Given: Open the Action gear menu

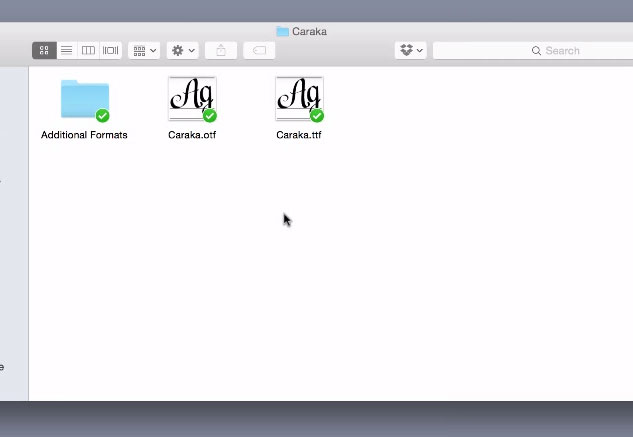Looking at the screenshot, I should coord(182,50).
